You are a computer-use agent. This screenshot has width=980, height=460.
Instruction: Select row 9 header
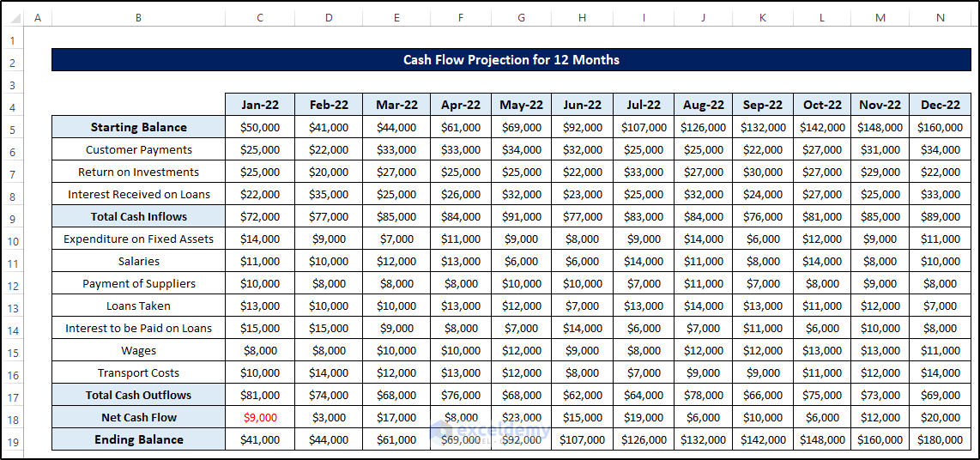coord(12,217)
